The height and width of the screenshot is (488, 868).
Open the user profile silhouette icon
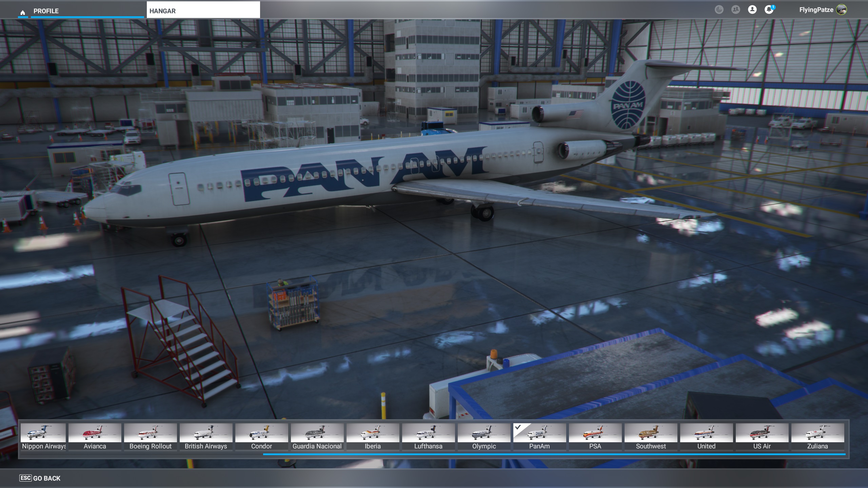tap(752, 9)
